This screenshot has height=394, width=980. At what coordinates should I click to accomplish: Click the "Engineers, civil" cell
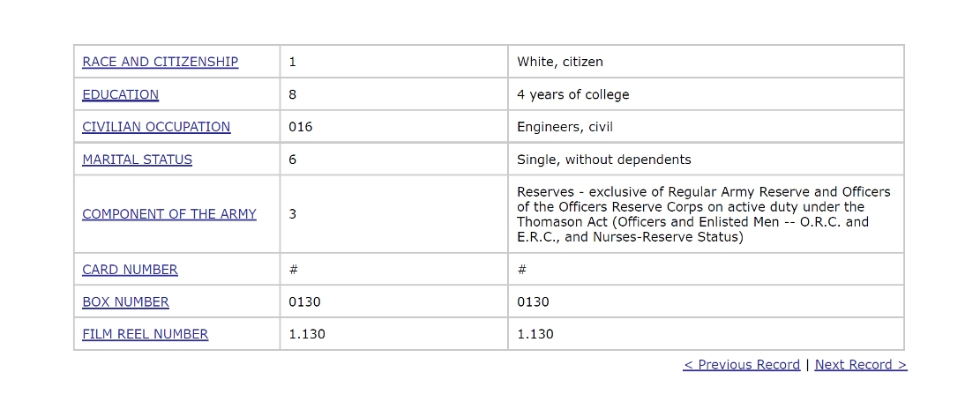(x=565, y=127)
